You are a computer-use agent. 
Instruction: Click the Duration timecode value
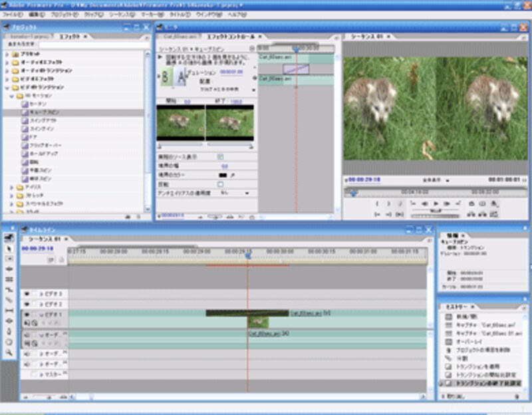coord(231,72)
